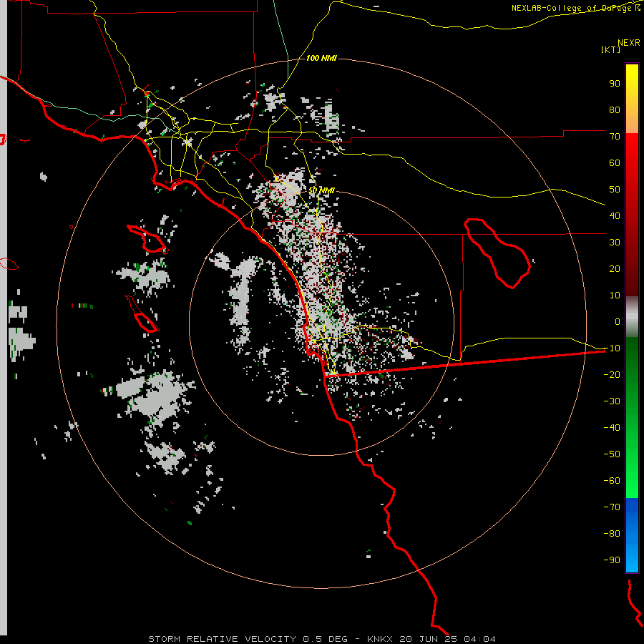
Task: Click the positive "70" knot scale label
Action: point(615,137)
